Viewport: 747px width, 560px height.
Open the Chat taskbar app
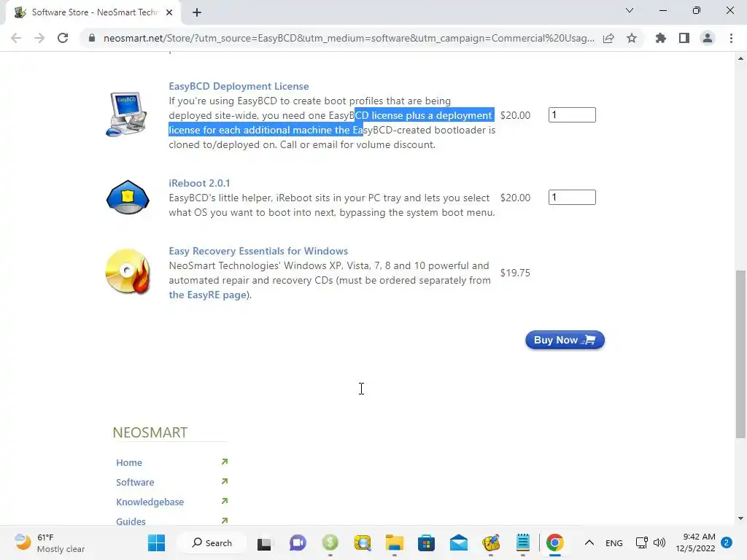coord(298,542)
